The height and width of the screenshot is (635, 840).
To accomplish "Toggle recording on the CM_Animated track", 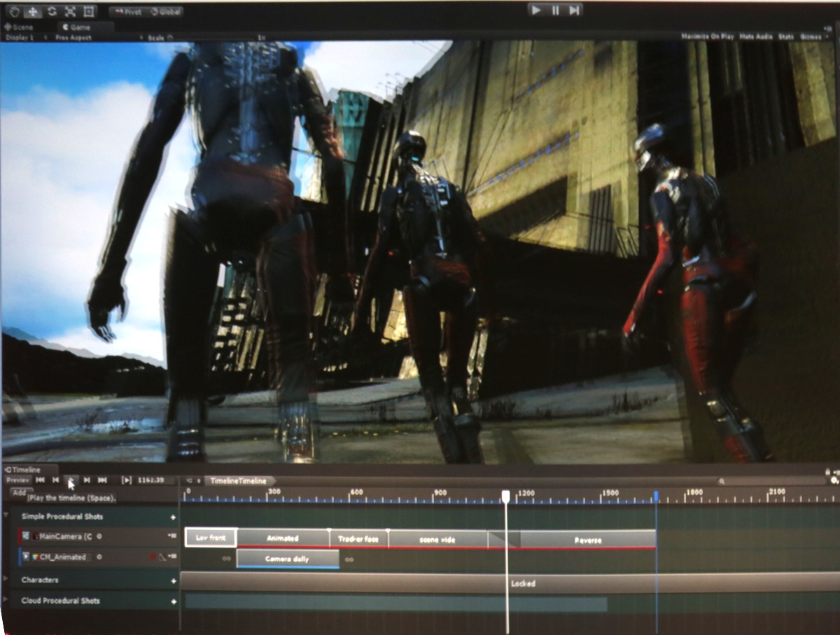I will (153, 557).
